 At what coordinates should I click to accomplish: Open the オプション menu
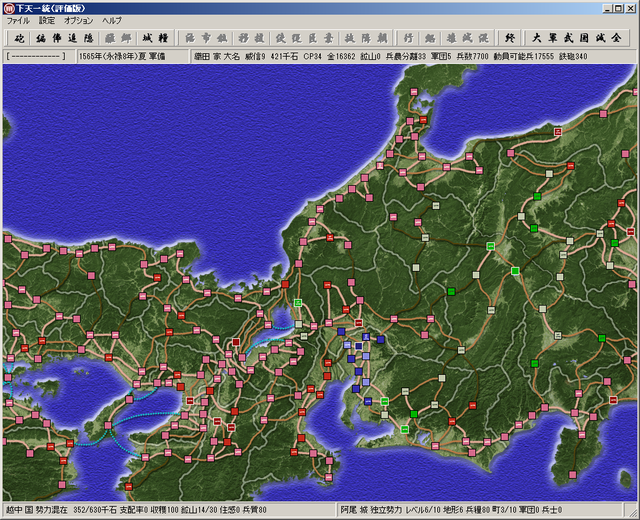coord(78,20)
